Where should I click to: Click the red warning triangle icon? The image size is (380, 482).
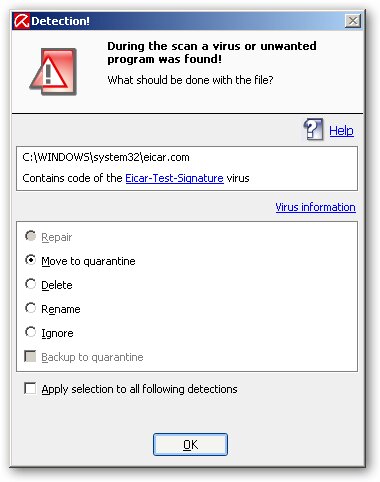point(53,72)
